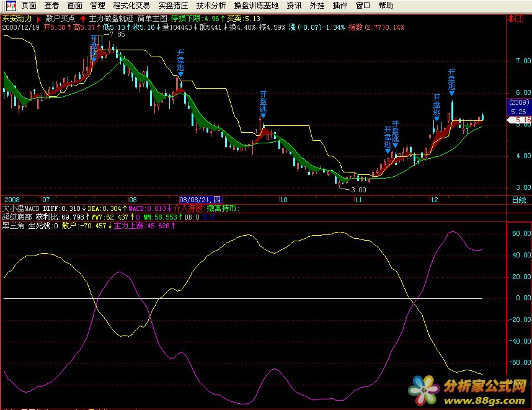The width and height of the screenshot is (532, 410).
Task: Open the 管理 menu
Action: (98, 6)
